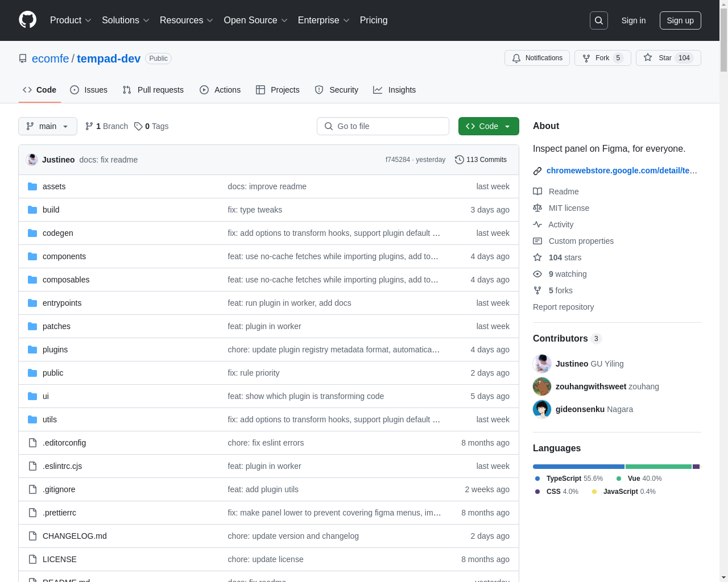The image size is (728, 582).
Task: Click the bell icon in Notifications
Action: [x=516, y=58]
